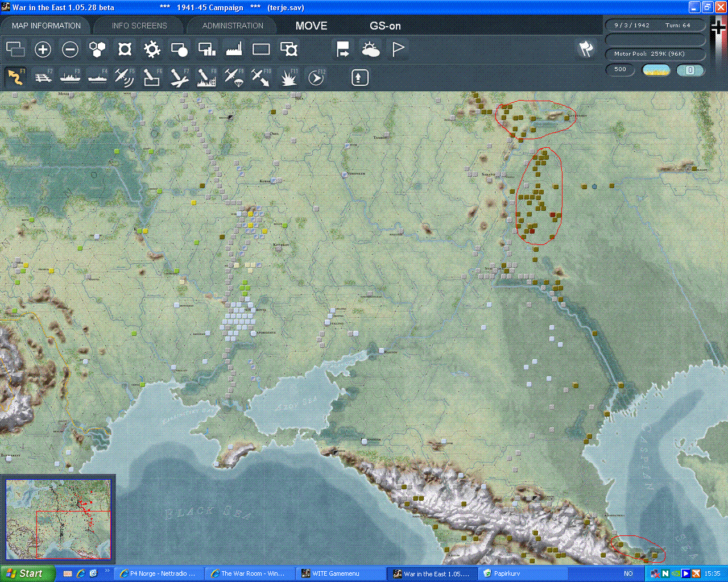Click the MOVE mode label
This screenshot has width=728, height=582.
pyautogui.click(x=311, y=26)
